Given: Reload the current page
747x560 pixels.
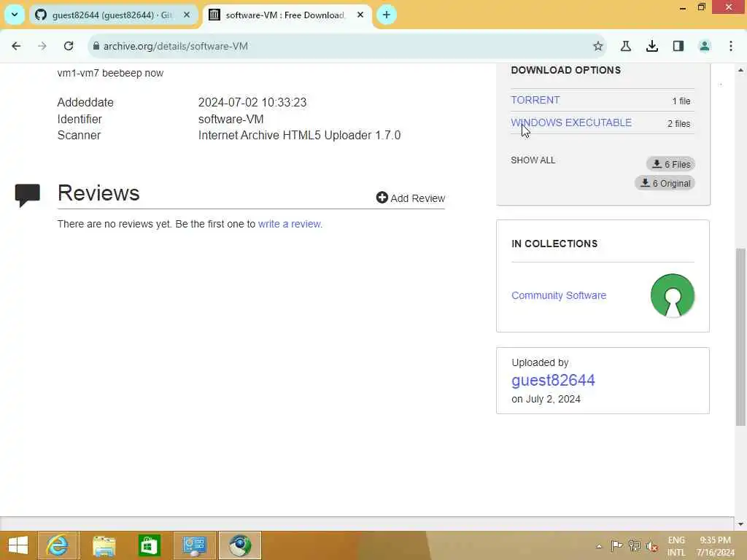Looking at the screenshot, I should [x=69, y=46].
